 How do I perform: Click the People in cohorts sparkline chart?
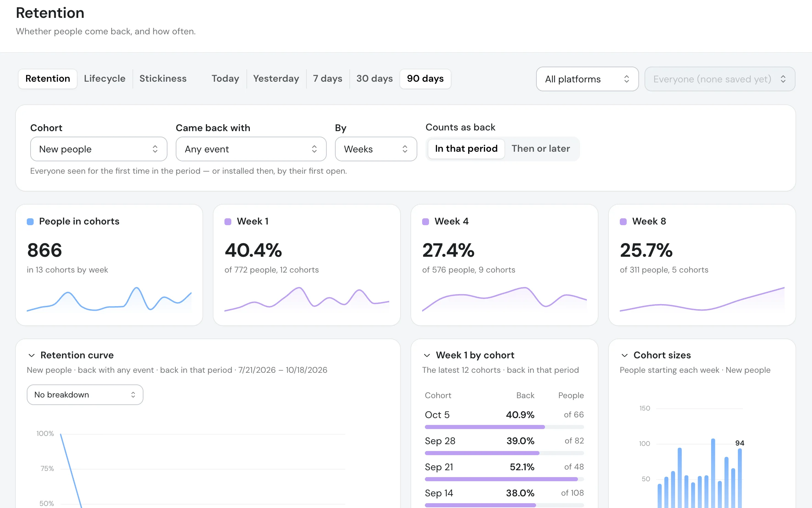pyautogui.click(x=109, y=299)
